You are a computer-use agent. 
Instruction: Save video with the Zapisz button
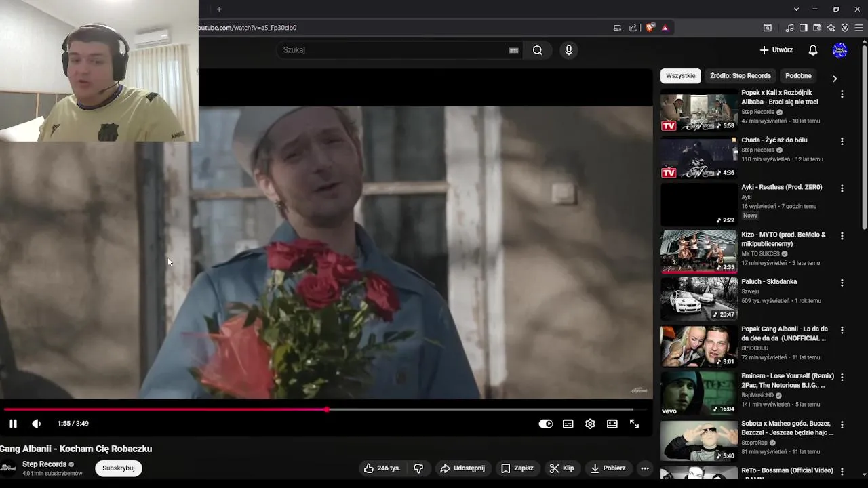(x=517, y=468)
